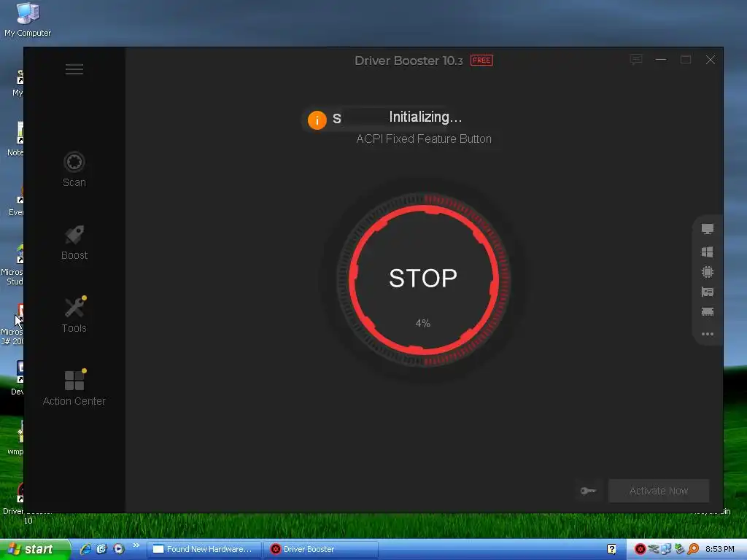The image size is (747, 560).
Task: Click the ACPI Fixed Feature Button text
Action: 424,139
